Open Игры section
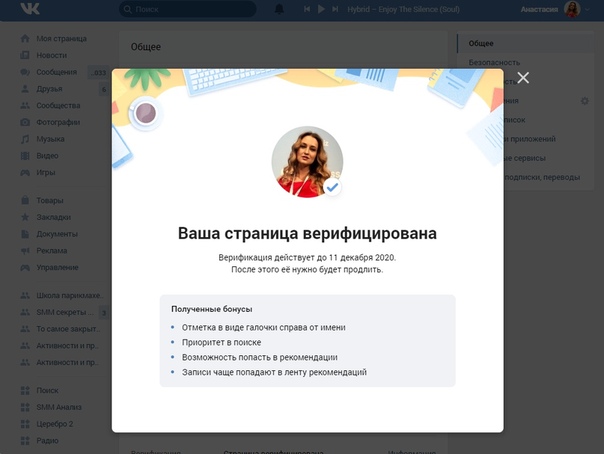 pos(45,173)
